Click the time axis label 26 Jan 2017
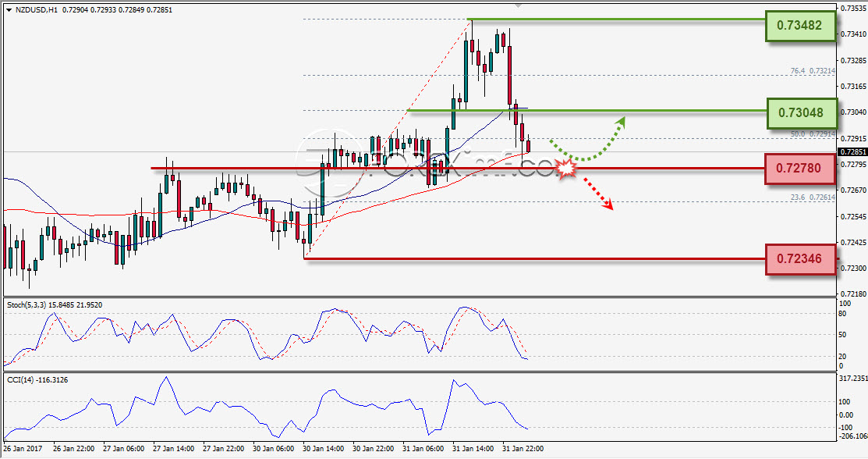 [23, 449]
